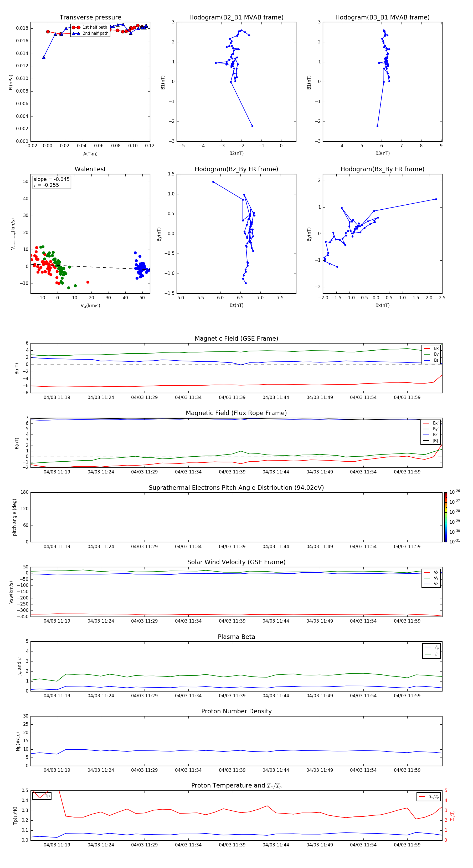Click the lowest triangle marker in Transverse pressure
Screen dimensions: 473x868
pos(44,57)
